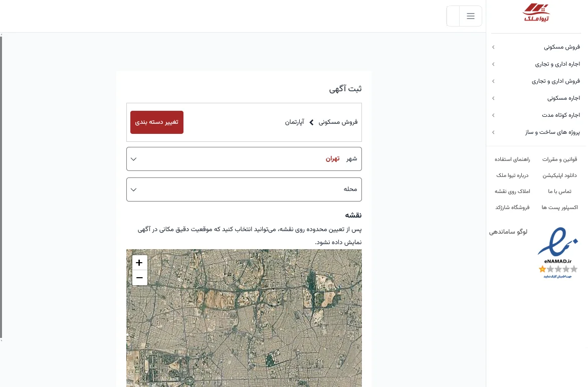Viewport: 588px width, 387px height.
Task: Select اجاره مسکونی menu item
Action: [563, 98]
